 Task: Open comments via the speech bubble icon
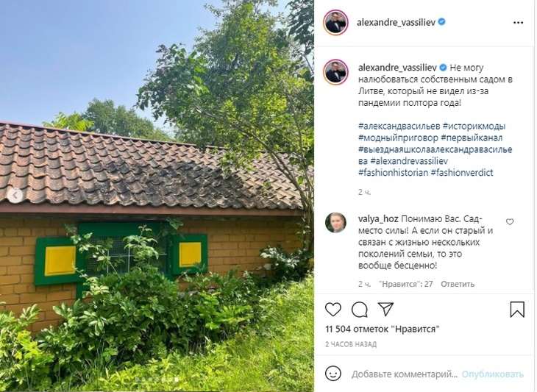[x=359, y=310]
